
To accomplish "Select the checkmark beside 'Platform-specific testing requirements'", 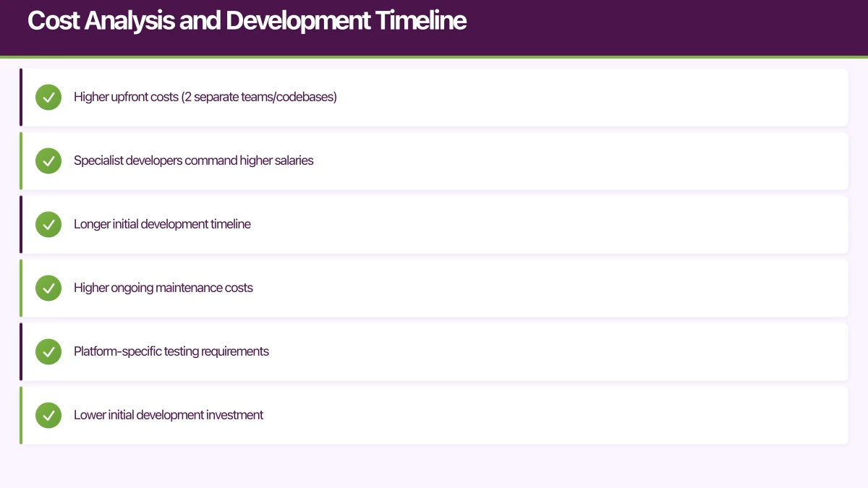I will click(x=48, y=351).
